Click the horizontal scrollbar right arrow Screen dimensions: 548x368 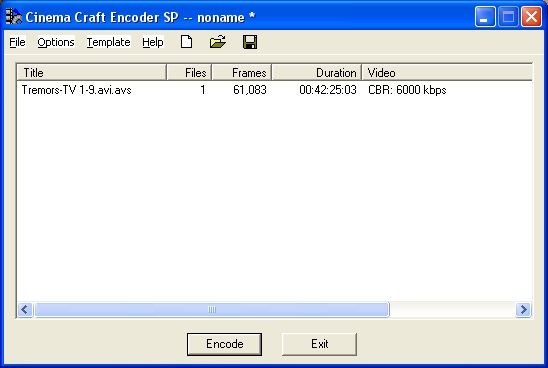[x=523, y=310]
